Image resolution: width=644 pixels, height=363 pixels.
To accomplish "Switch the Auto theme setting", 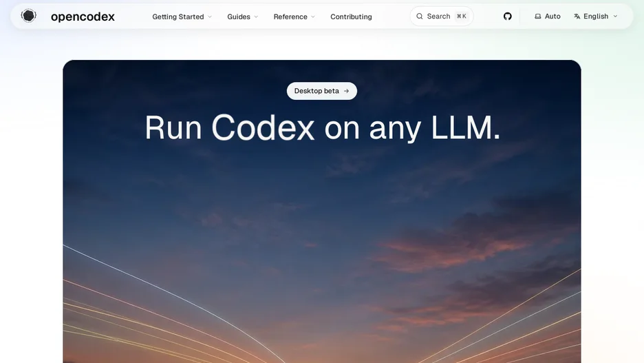I will pos(547,17).
